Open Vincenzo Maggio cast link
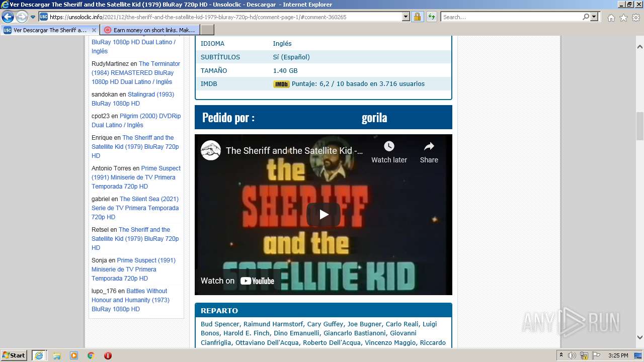 point(390,343)
